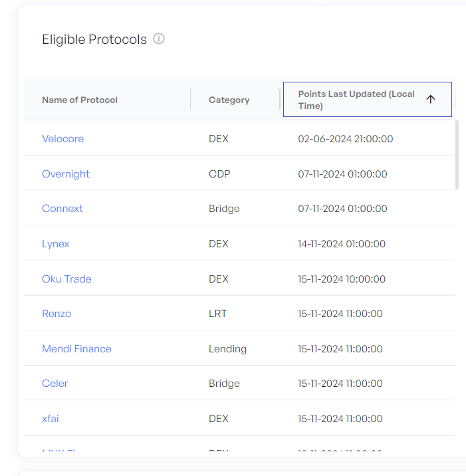Click the divider between Name and Category headers
Screen dimensions: 466x476
[190, 99]
